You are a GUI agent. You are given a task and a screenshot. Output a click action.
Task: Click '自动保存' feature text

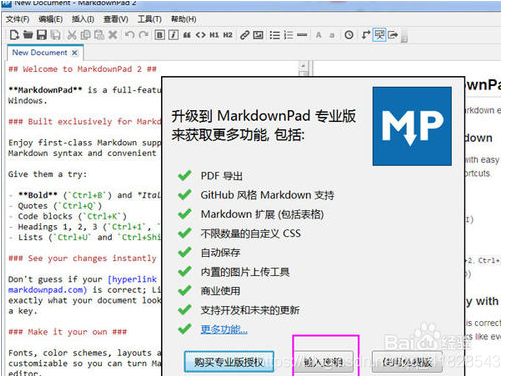tap(220, 252)
